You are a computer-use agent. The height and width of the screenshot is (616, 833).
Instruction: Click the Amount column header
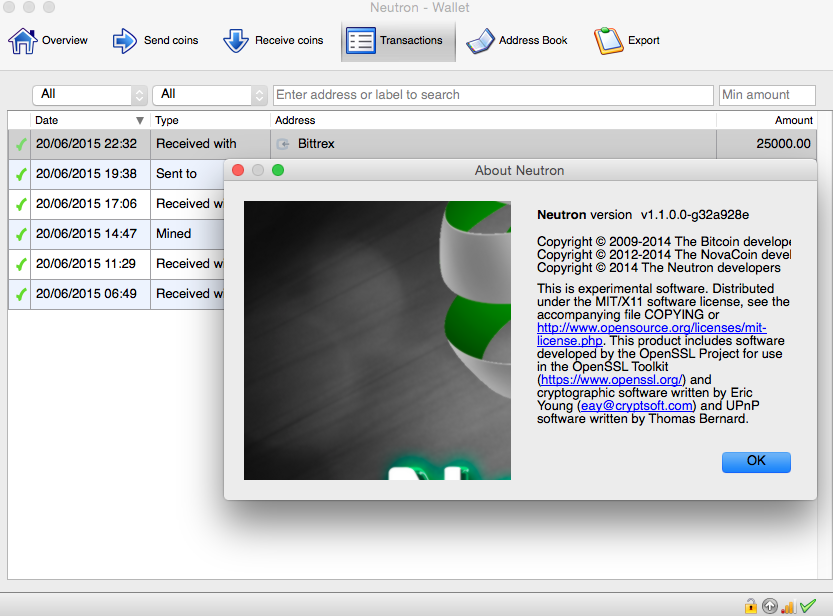coord(767,121)
